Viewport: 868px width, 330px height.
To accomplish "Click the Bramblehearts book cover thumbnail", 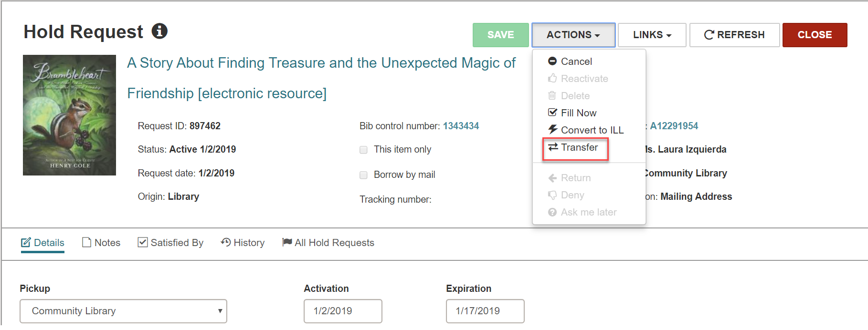I will (x=70, y=115).
